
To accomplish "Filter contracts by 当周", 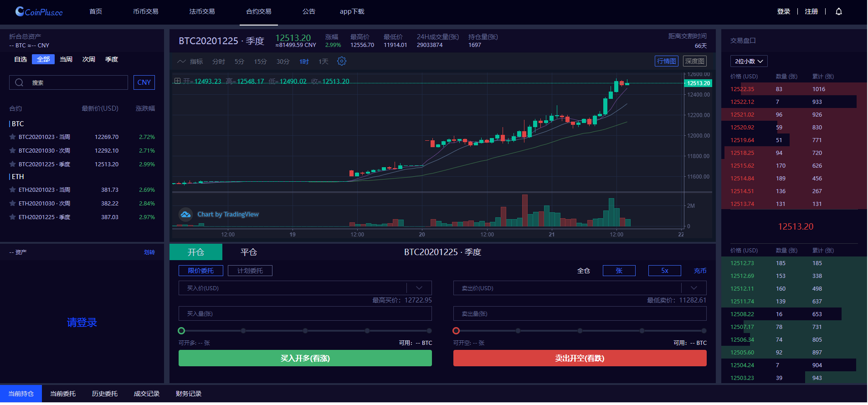I will pos(66,59).
